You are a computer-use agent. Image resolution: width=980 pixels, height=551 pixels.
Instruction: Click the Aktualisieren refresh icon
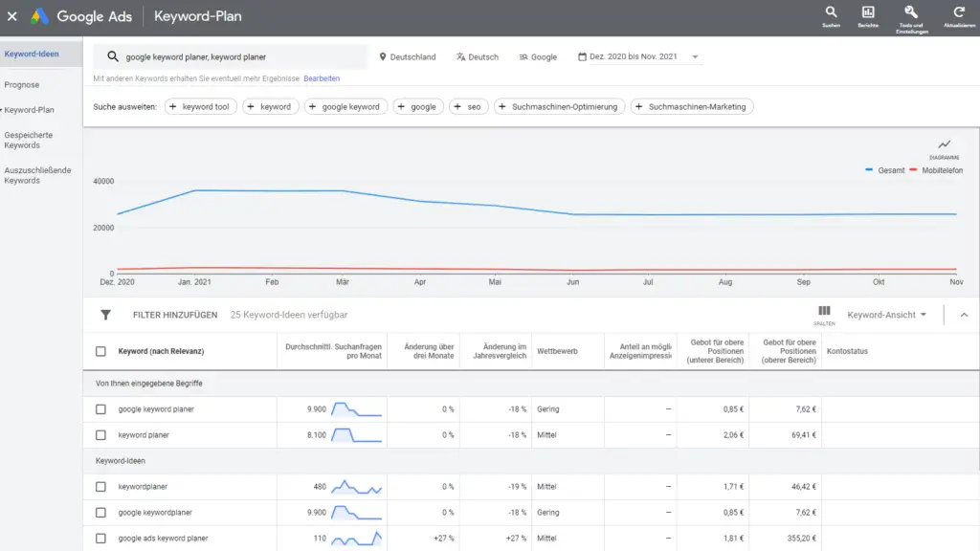tap(959, 12)
